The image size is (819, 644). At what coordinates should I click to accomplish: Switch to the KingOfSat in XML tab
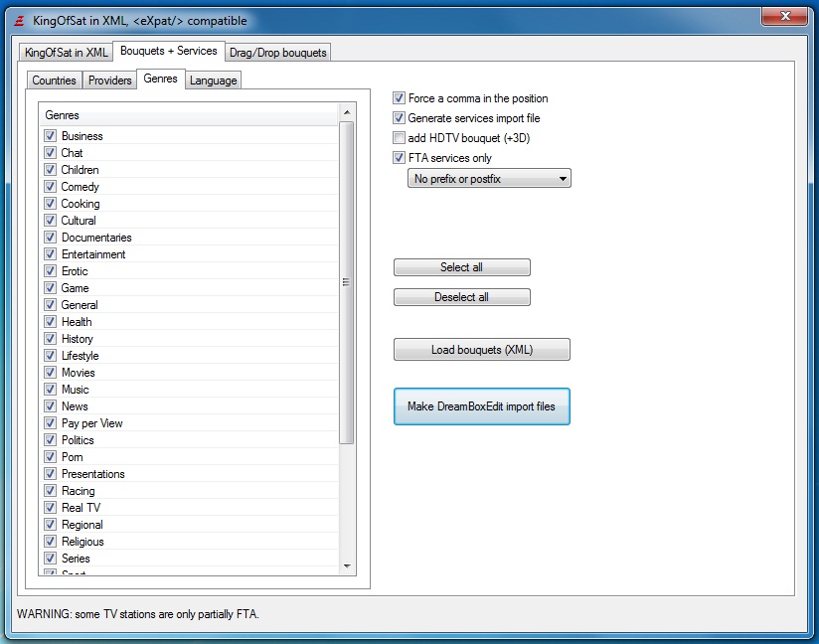coord(66,53)
